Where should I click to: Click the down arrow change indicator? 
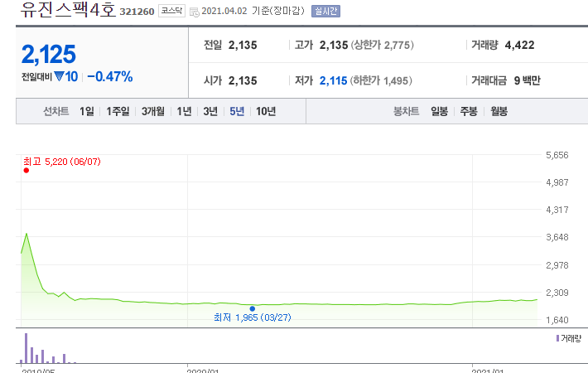60,76
